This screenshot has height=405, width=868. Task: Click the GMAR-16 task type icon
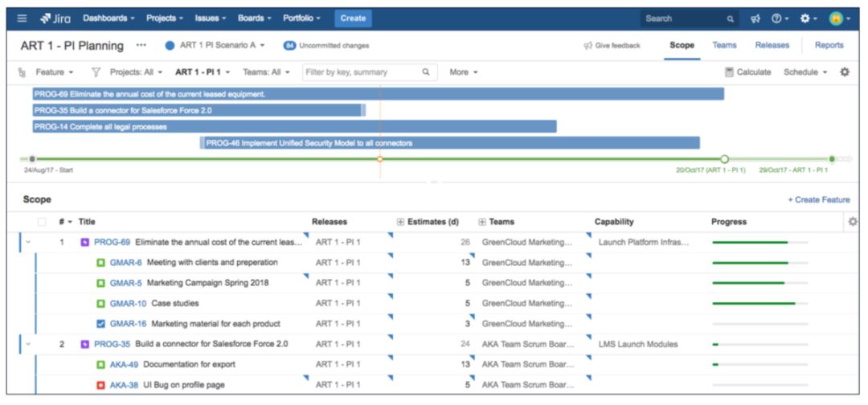(x=100, y=324)
